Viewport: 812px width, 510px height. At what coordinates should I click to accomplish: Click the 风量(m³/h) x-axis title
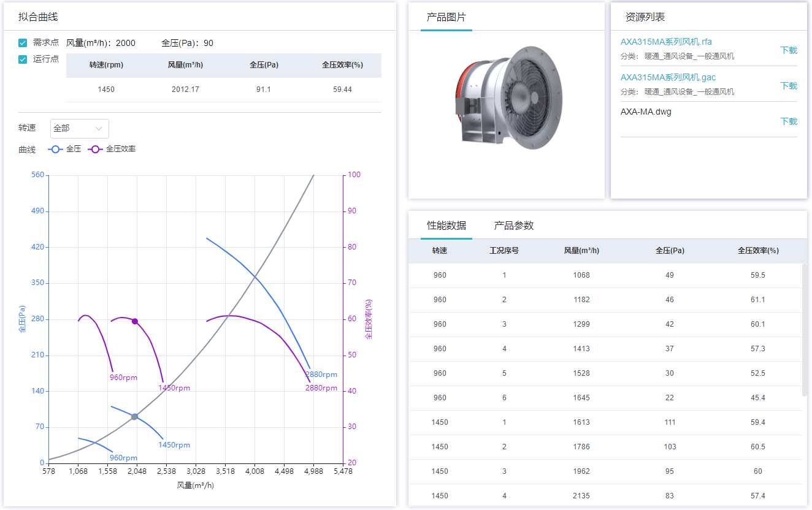(196, 485)
